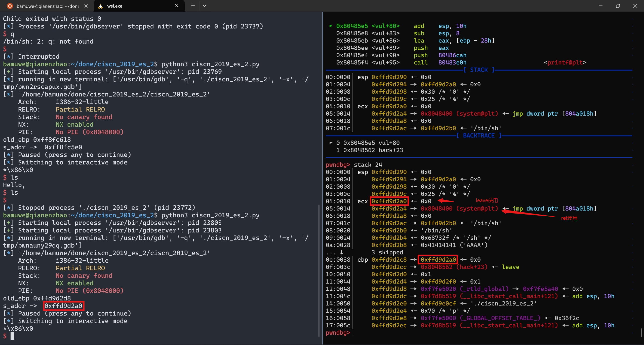
Task: Click the BACKTRACE section header
Action: tap(479, 135)
